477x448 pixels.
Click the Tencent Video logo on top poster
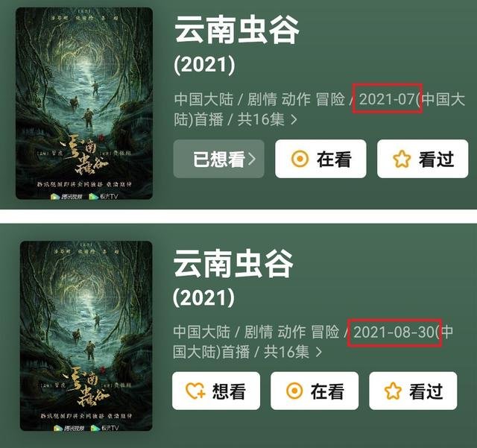click(66, 197)
